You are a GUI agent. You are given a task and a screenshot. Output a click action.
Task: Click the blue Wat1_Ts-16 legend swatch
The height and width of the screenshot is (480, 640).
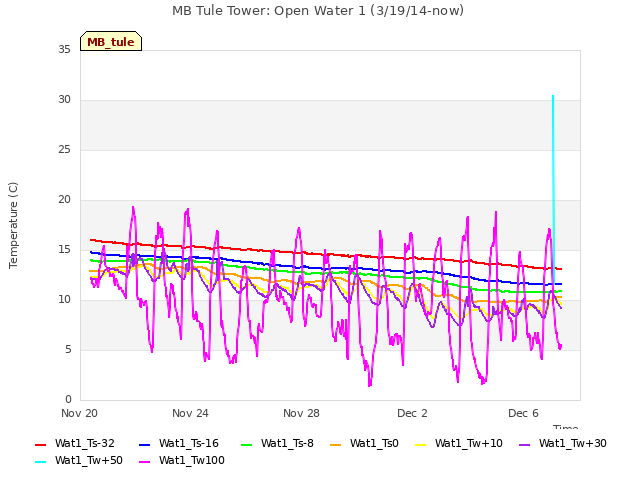144,444
